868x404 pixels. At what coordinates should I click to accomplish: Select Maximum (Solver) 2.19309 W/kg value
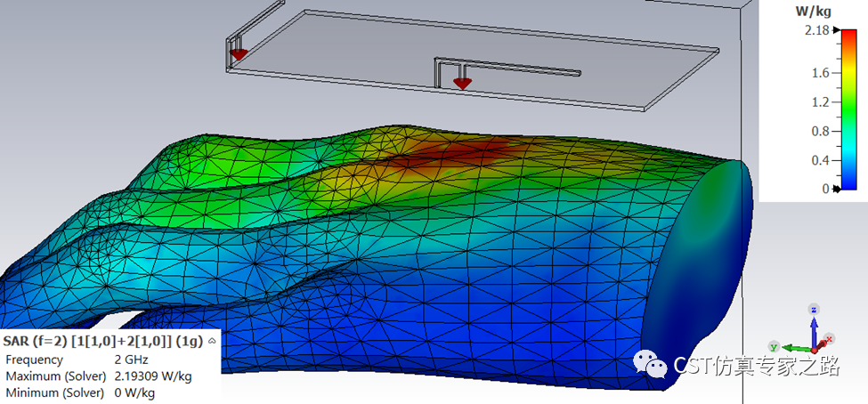(x=153, y=376)
